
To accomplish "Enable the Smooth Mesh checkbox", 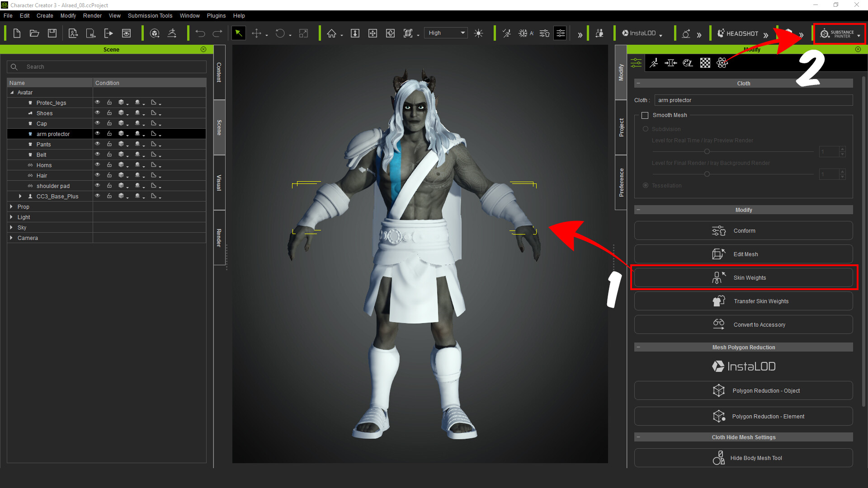I will [x=645, y=115].
